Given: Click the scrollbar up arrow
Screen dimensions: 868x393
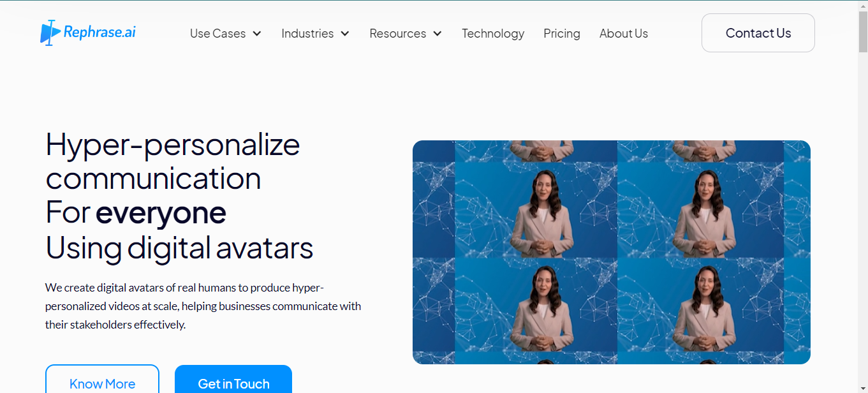Looking at the screenshot, I should tap(863, 6).
